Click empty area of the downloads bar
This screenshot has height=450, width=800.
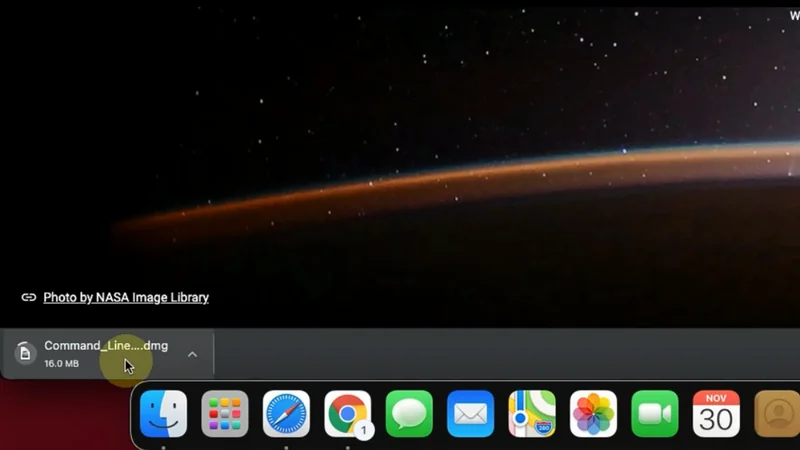click(x=500, y=353)
